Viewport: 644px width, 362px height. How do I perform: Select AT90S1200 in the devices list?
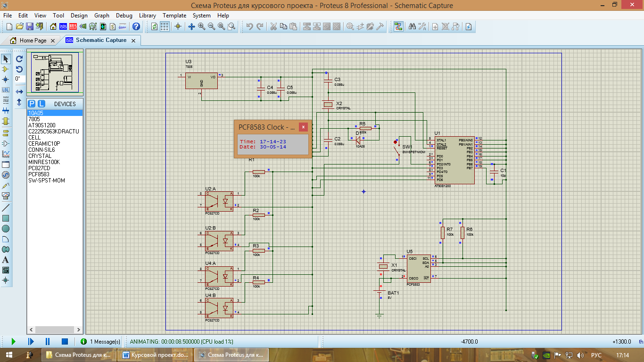[x=55, y=125]
